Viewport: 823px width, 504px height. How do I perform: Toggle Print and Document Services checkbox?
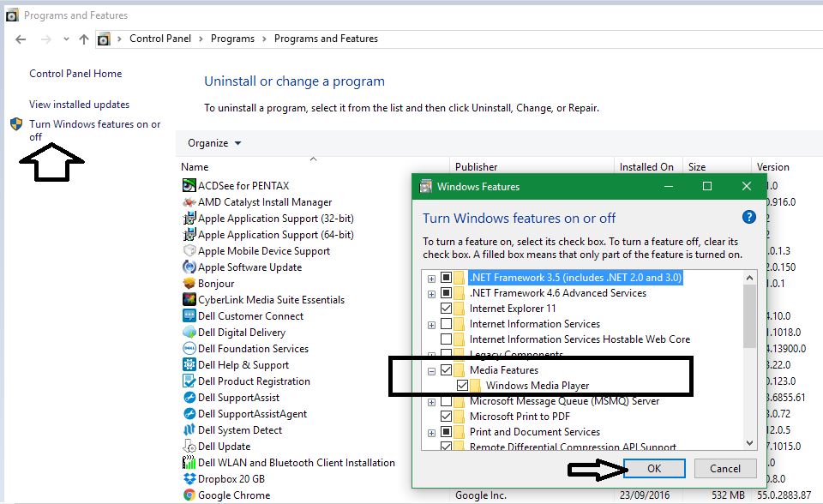446,431
